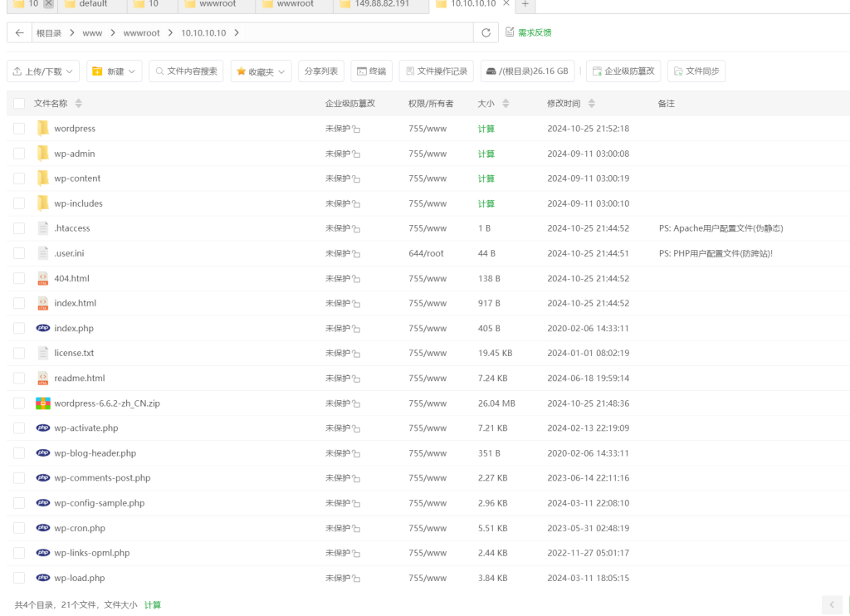This screenshot has width=850, height=616.
Task: Open the 终端 terminal button
Action: [371, 71]
